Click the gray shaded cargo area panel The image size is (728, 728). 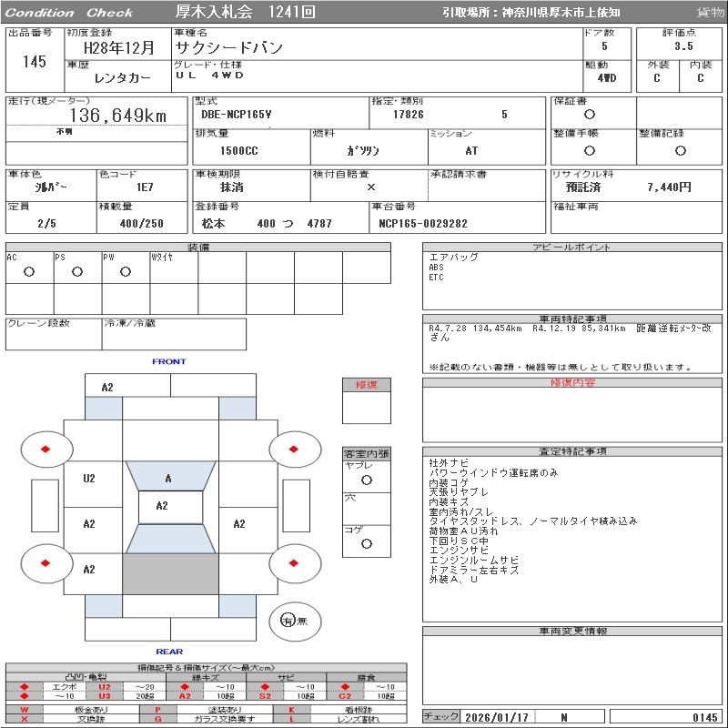[170, 574]
